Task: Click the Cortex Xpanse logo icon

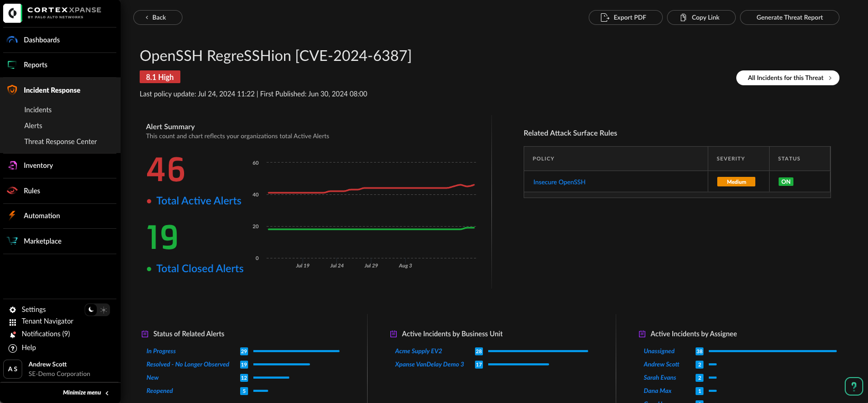Action: pos(13,13)
